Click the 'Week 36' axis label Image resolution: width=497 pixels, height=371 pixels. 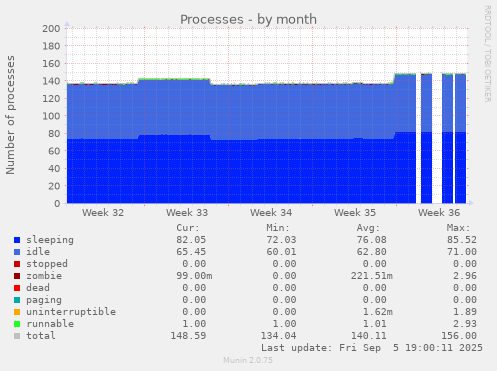point(439,213)
